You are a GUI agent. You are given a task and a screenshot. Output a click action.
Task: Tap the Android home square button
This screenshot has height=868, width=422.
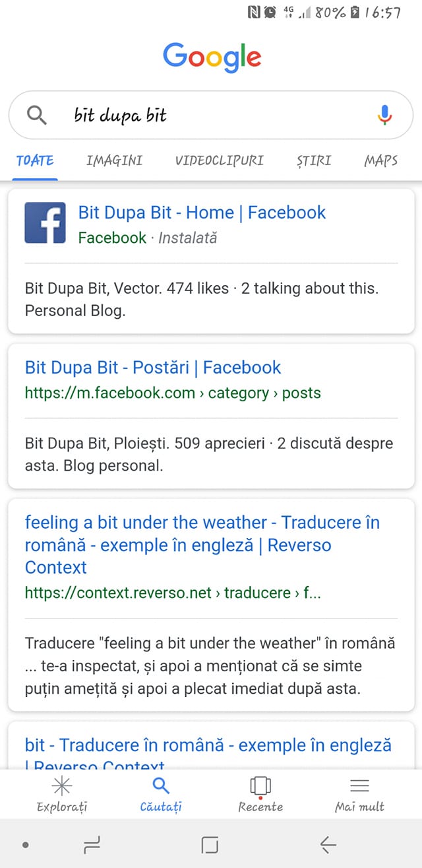[210, 844]
